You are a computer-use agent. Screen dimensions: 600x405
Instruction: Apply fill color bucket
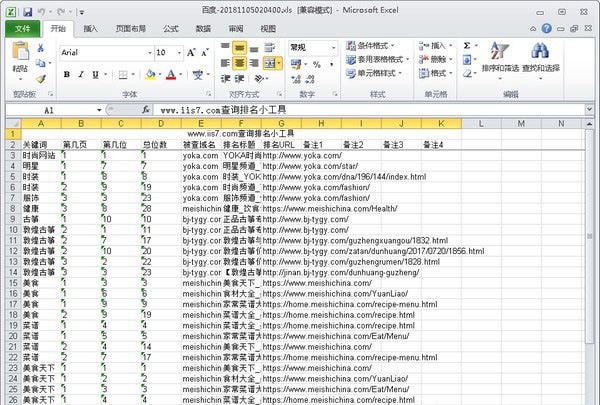pos(150,75)
